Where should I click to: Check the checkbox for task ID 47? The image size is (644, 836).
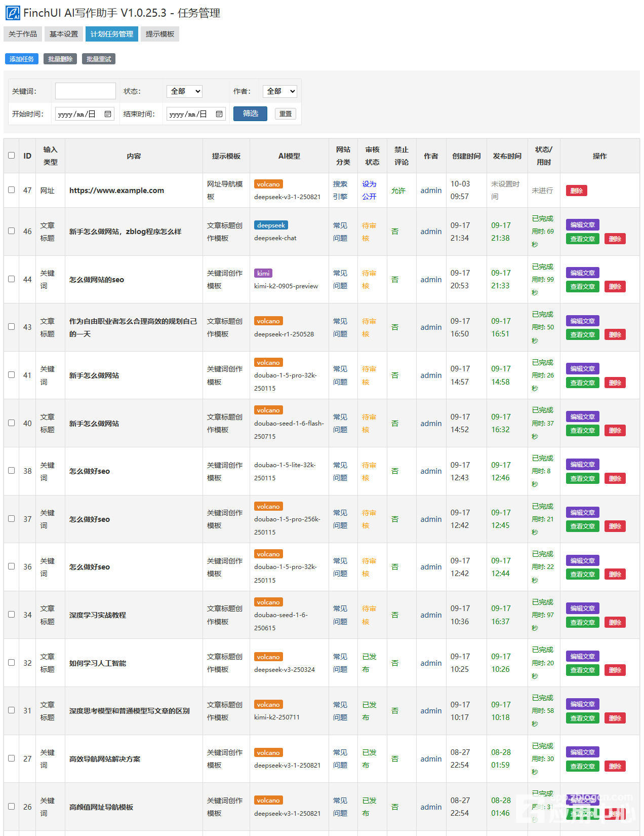(x=12, y=190)
